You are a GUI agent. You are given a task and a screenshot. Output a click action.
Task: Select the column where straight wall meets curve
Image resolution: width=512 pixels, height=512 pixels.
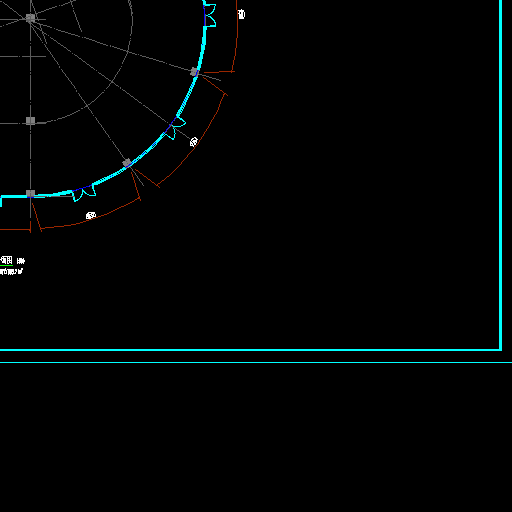(x=30, y=193)
